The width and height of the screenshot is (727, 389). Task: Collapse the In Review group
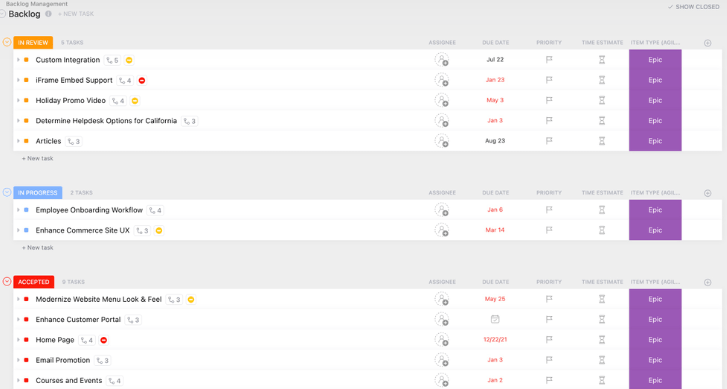(7, 42)
